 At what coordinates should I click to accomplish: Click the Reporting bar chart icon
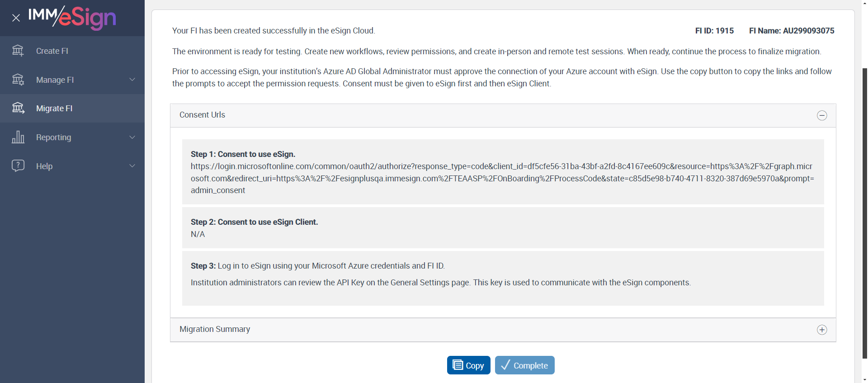pyautogui.click(x=18, y=137)
